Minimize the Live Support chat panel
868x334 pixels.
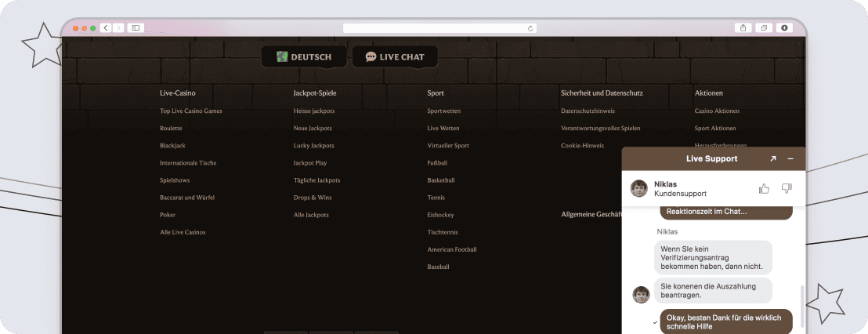(x=790, y=159)
